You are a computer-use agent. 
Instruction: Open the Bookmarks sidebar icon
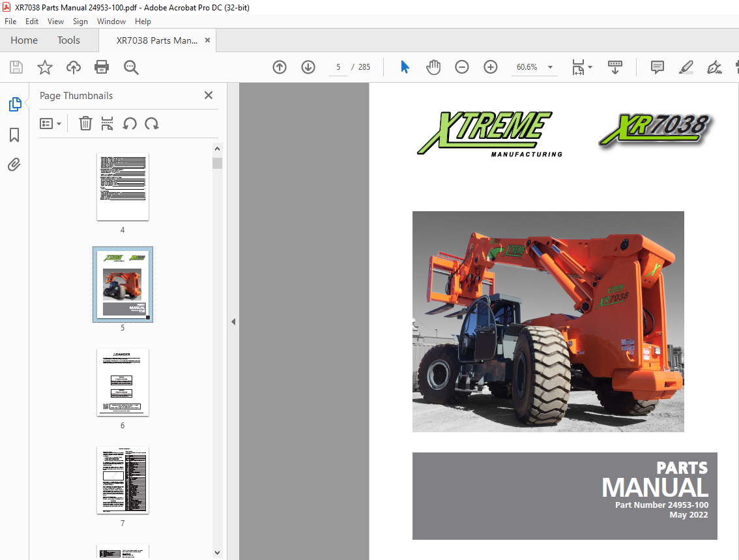[14, 135]
